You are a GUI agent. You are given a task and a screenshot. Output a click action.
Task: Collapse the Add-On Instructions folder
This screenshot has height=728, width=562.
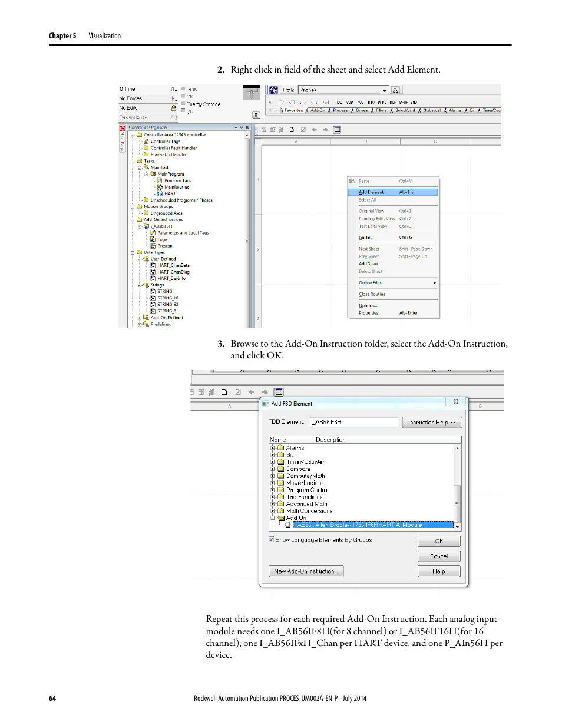133,220
